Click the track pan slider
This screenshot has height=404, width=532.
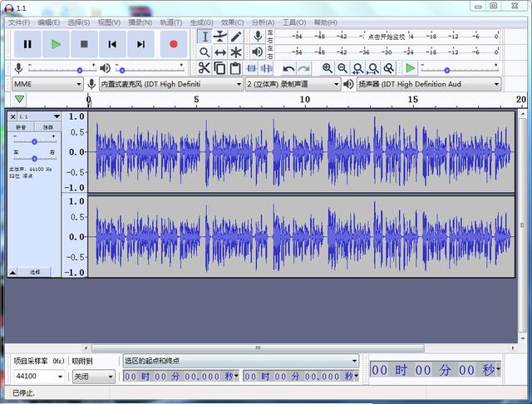(x=34, y=158)
